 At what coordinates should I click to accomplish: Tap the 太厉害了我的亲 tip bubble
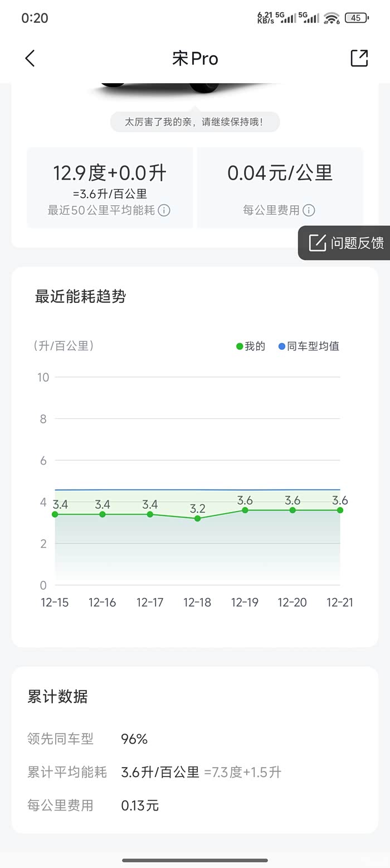194,122
